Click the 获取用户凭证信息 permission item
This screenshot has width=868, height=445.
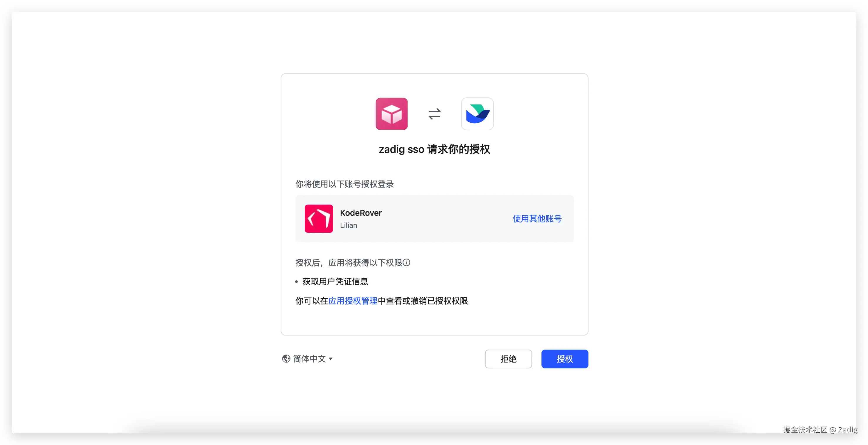click(x=335, y=282)
